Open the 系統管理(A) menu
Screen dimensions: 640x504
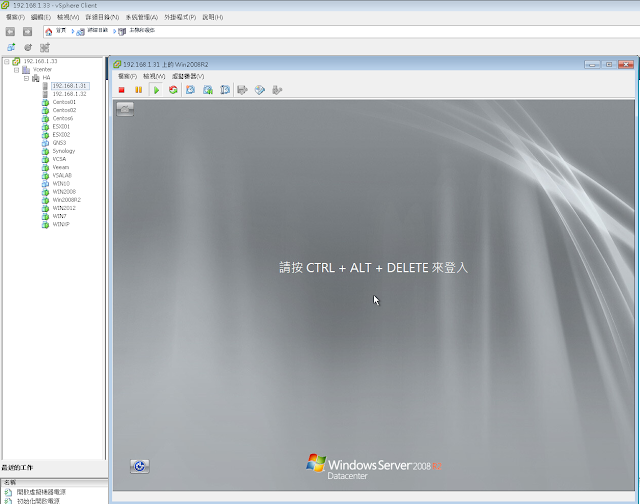[x=141, y=17]
